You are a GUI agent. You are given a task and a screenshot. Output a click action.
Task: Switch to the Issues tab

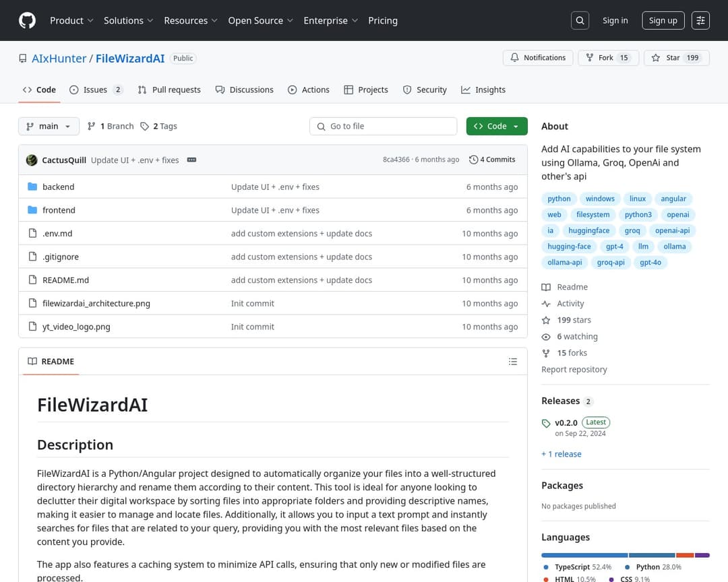tap(96, 90)
